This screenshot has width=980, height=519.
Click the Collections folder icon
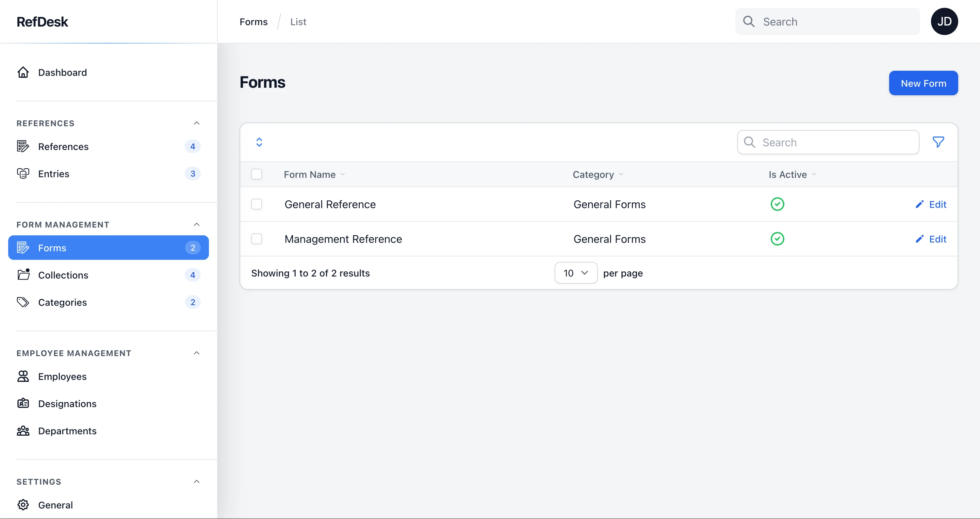23,274
